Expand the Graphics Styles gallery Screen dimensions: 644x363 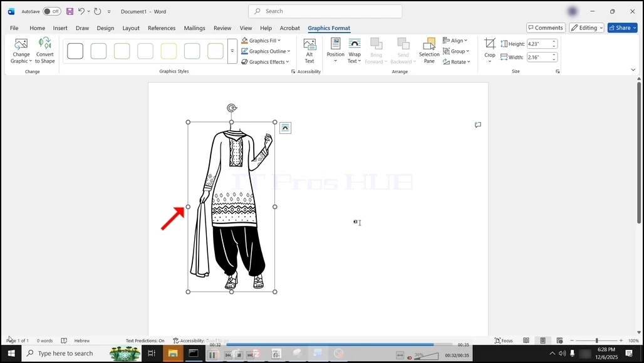pos(232,51)
